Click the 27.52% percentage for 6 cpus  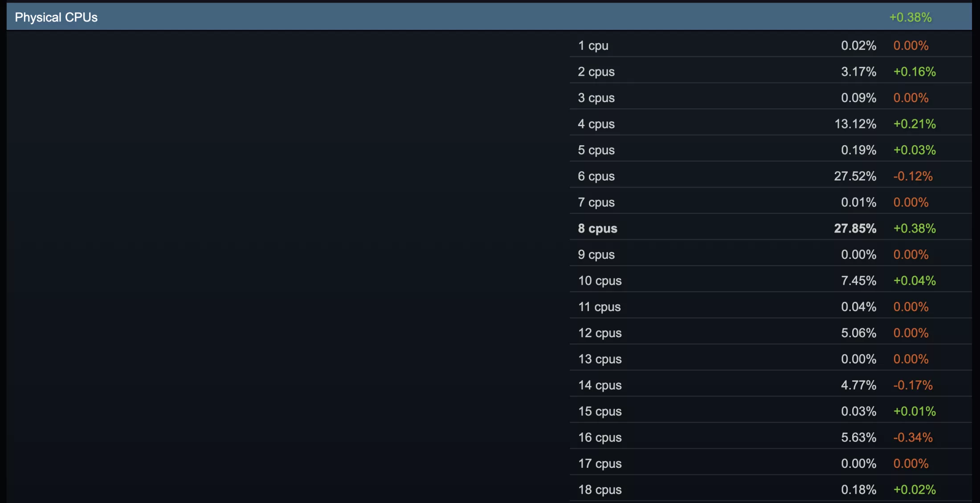click(x=855, y=176)
